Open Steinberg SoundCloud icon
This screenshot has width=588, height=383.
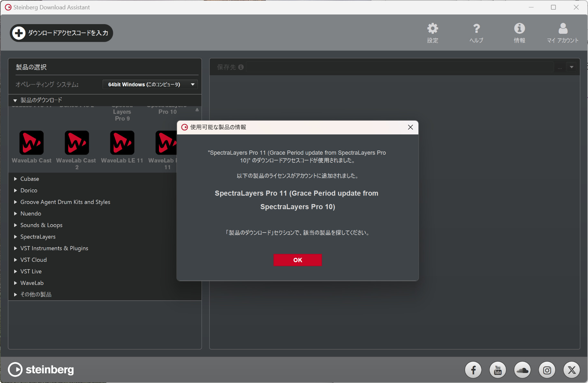click(522, 370)
